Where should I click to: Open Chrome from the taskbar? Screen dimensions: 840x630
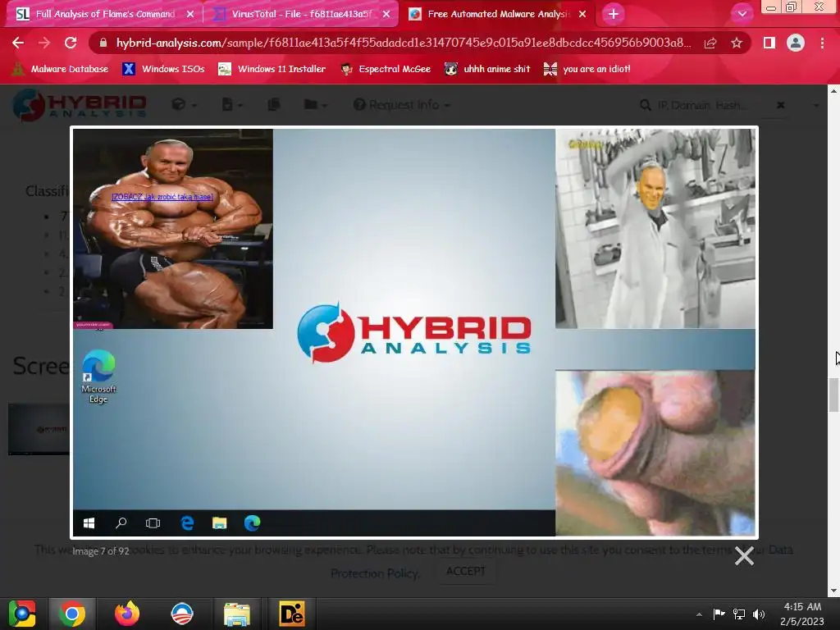[x=72, y=614]
